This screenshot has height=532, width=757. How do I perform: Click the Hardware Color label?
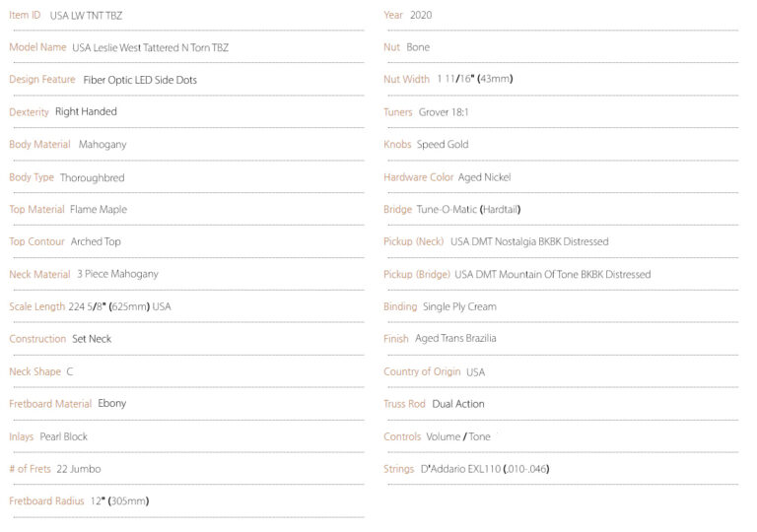click(419, 177)
